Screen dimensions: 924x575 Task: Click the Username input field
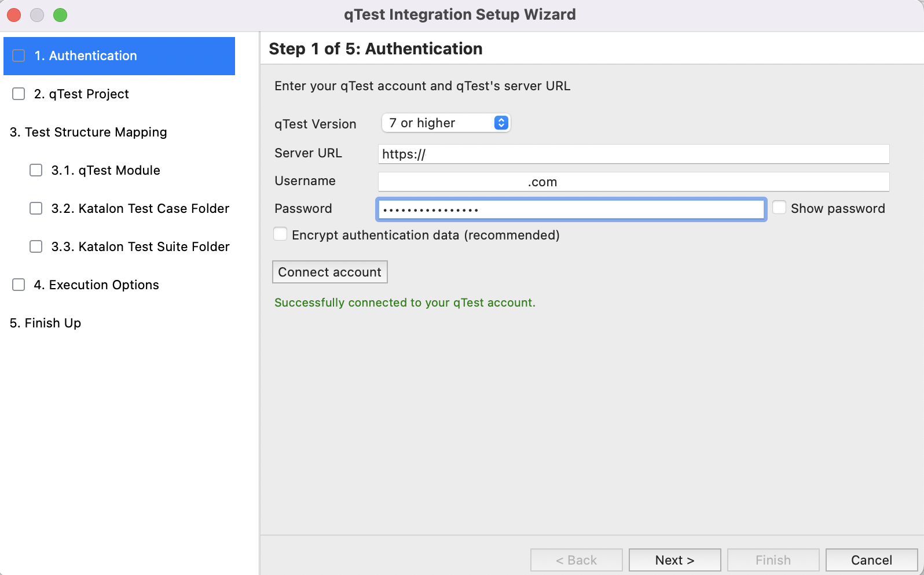tap(633, 182)
